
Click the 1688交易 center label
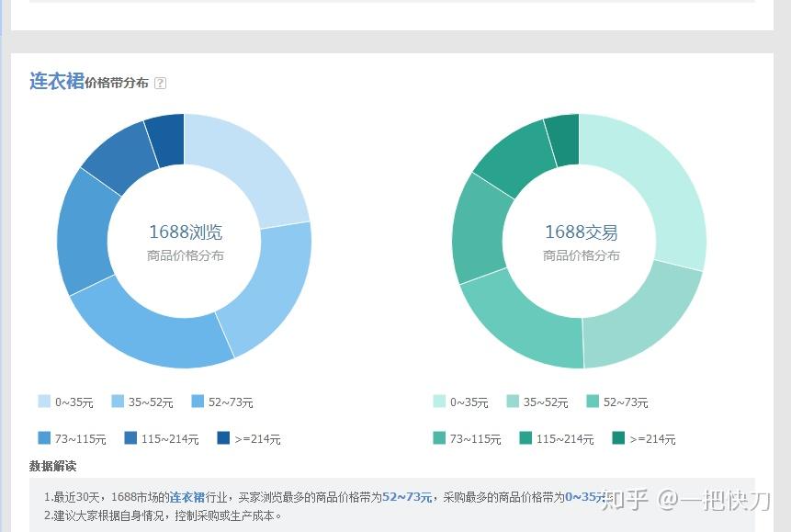(x=581, y=232)
